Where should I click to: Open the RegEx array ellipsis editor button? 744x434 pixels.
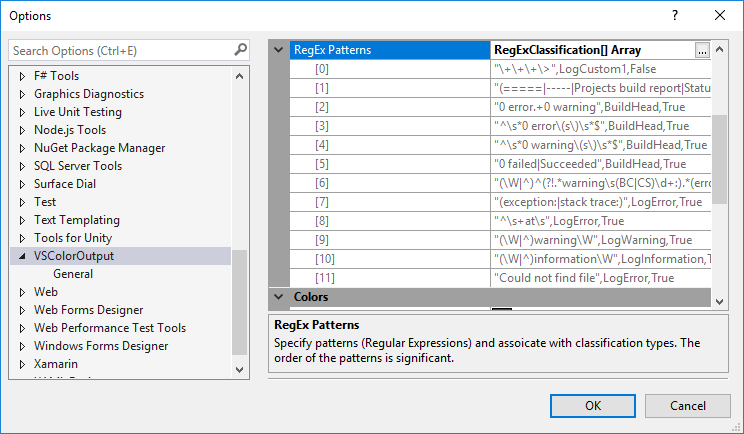(x=702, y=49)
